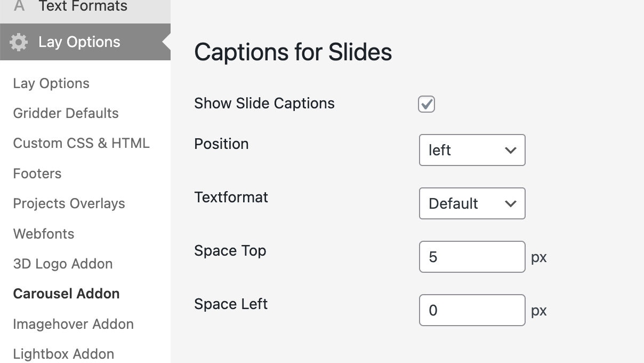The image size is (644, 363).
Task: Click the Position dropdown chevron arrow
Action: click(x=510, y=151)
